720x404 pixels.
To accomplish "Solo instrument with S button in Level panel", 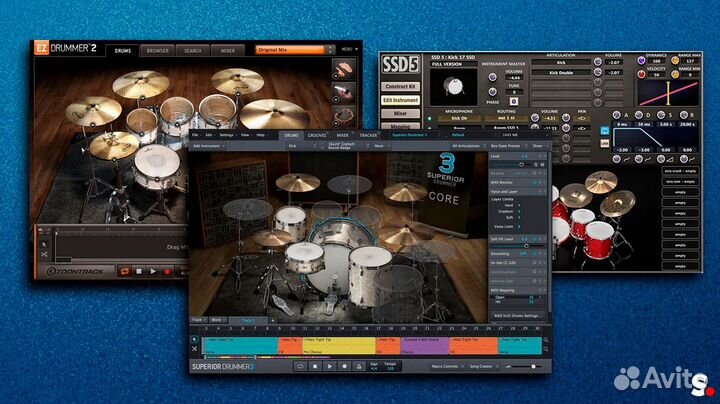I will pyautogui.click(x=536, y=164).
